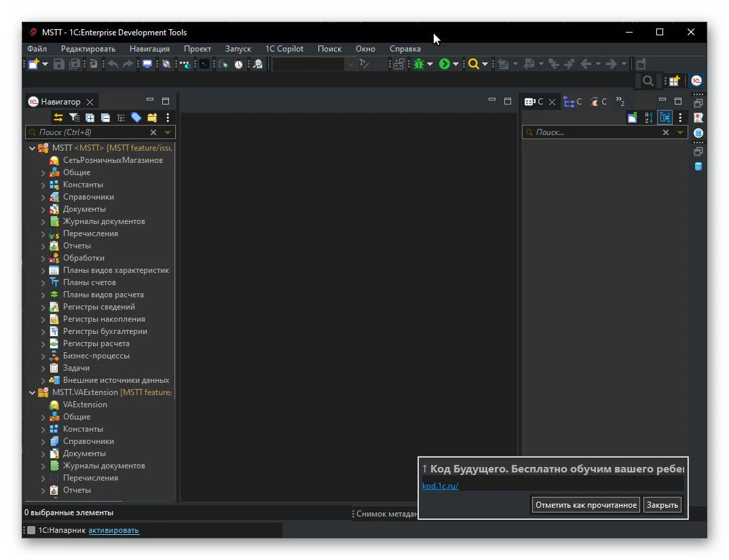Expand the Регистры сведений node
The image size is (729, 560).
pyautogui.click(x=43, y=307)
